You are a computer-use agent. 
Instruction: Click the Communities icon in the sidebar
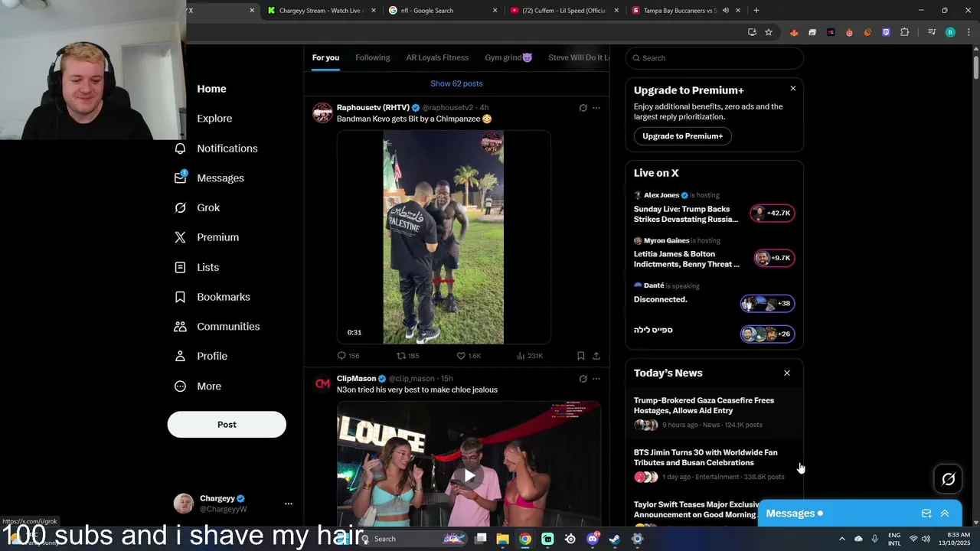[180, 327]
